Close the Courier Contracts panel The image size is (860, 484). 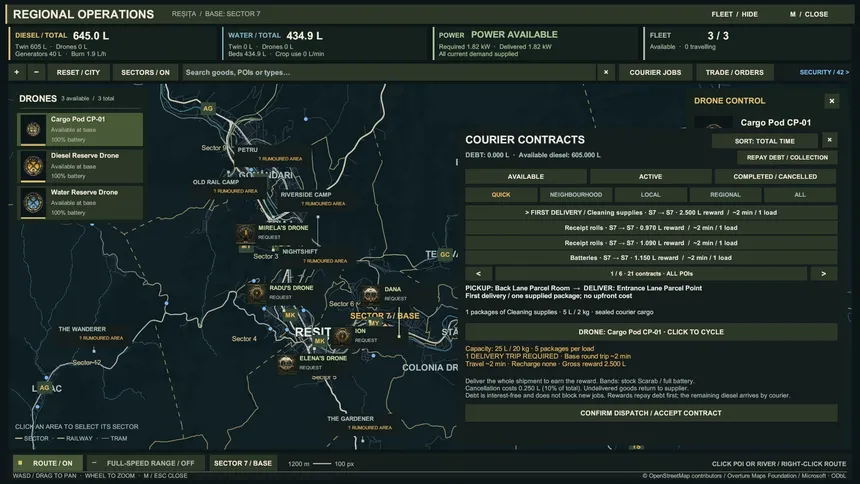pos(829,140)
